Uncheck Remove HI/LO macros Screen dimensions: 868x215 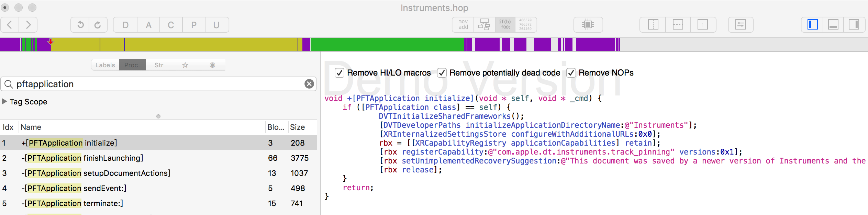tap(340, 73)
